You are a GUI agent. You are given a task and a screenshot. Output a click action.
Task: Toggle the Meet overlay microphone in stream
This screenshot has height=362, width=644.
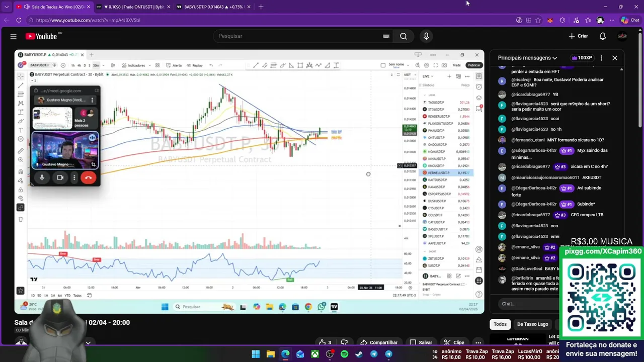(x=42, y=177)
